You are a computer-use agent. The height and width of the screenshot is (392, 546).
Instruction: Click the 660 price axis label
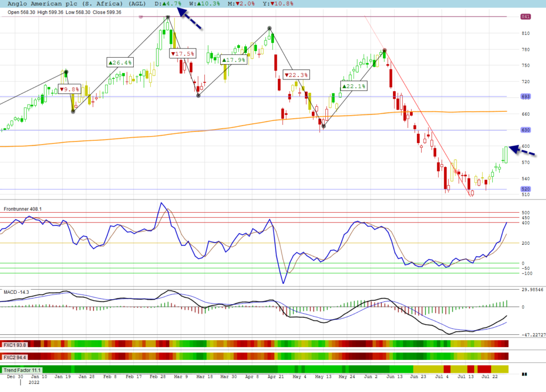(x=525, y=114)
